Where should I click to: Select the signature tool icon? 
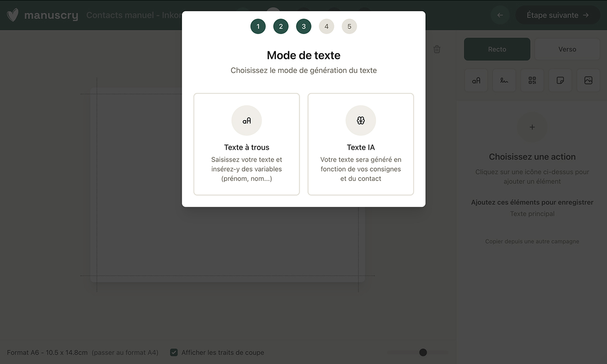click(x=504, y=81)
